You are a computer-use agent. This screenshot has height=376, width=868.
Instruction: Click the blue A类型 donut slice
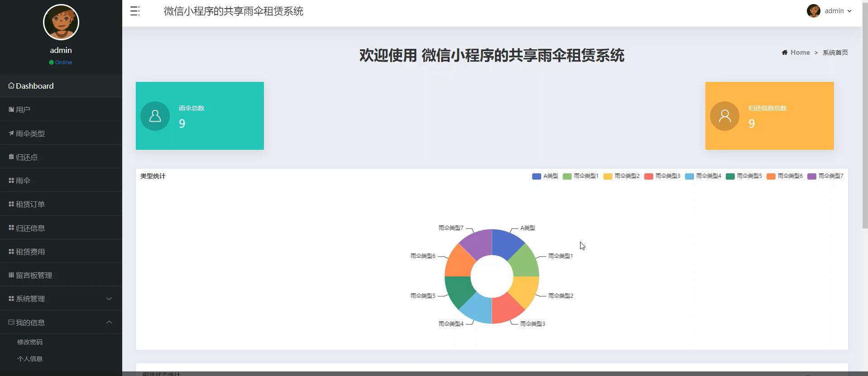(x=505, y=245)
